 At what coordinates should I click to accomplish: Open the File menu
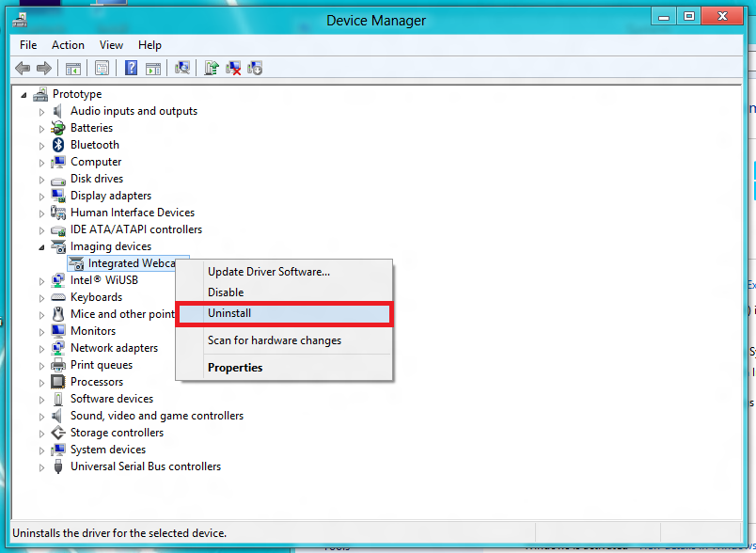click(28, 45)
